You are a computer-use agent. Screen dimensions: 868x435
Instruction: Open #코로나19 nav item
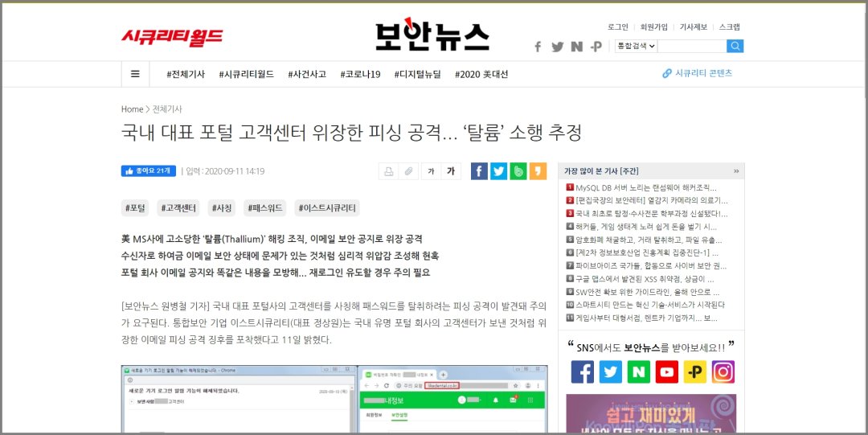360,74
